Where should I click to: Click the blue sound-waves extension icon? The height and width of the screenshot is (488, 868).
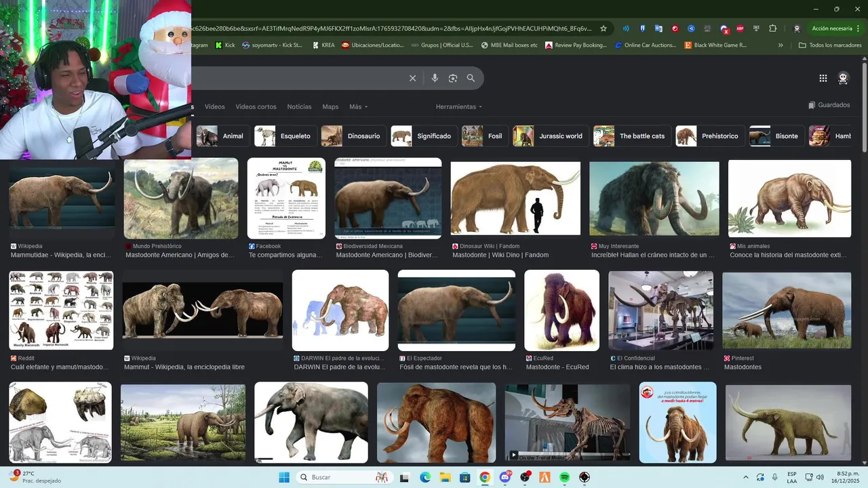point(626,28)
